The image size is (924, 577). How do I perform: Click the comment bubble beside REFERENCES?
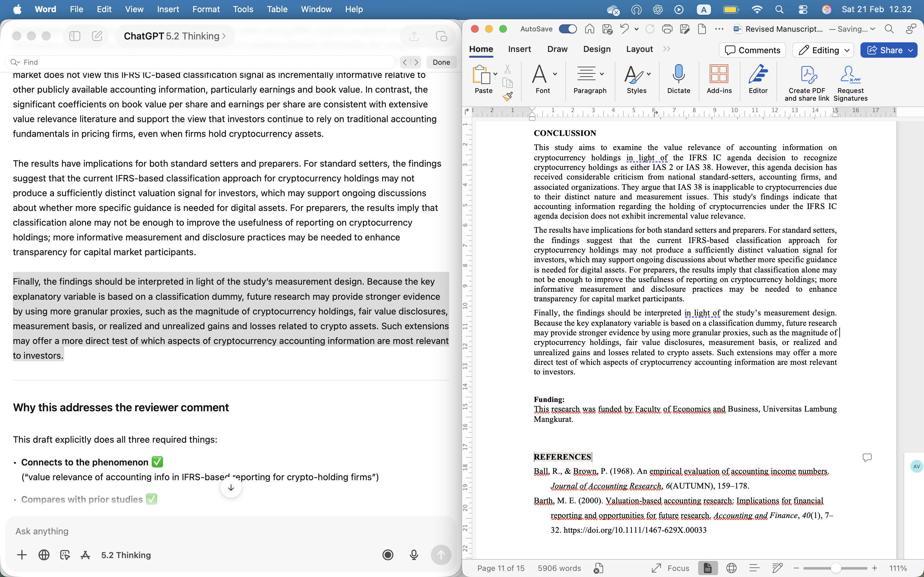(x=867, y=457)
